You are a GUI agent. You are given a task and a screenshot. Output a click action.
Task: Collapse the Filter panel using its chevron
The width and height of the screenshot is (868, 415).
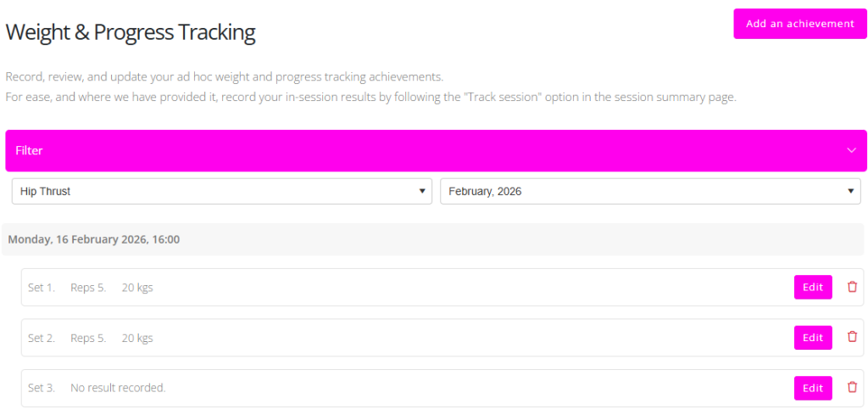tap(852, 150)
